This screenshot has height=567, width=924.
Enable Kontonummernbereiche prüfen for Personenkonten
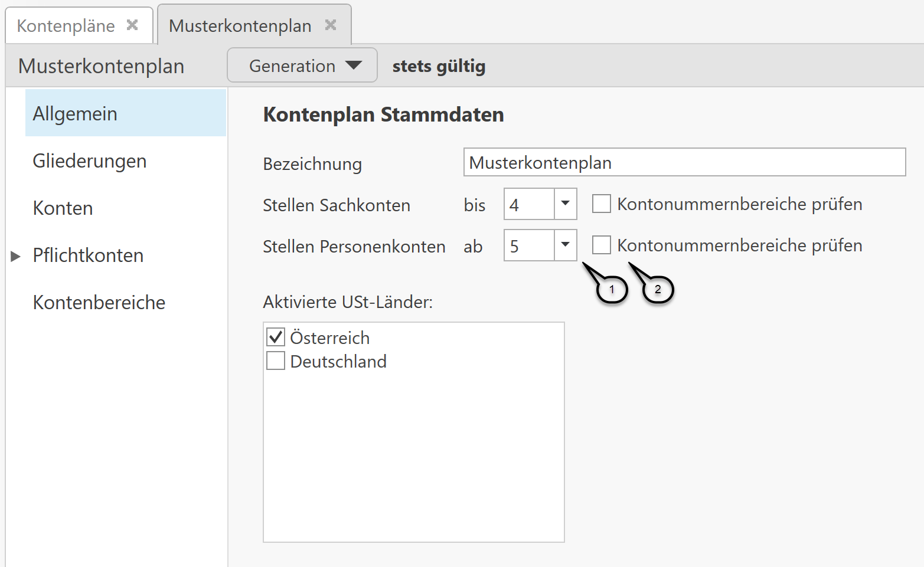click(x=601, y=244)
